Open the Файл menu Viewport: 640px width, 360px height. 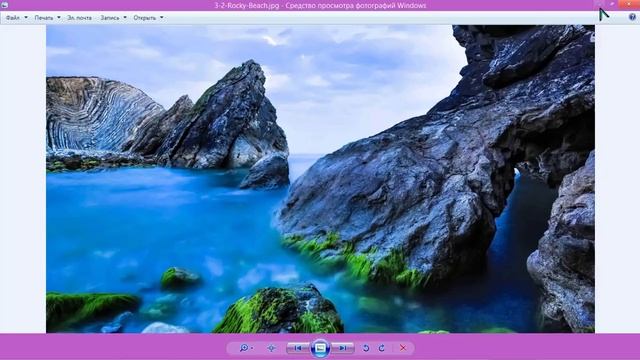[x=16, y=18]
